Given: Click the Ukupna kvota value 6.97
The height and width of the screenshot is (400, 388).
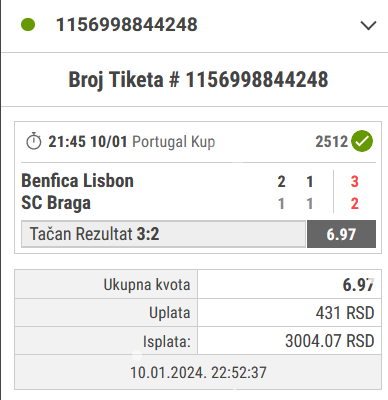Looking at the screenshot, I should [358, 285].
